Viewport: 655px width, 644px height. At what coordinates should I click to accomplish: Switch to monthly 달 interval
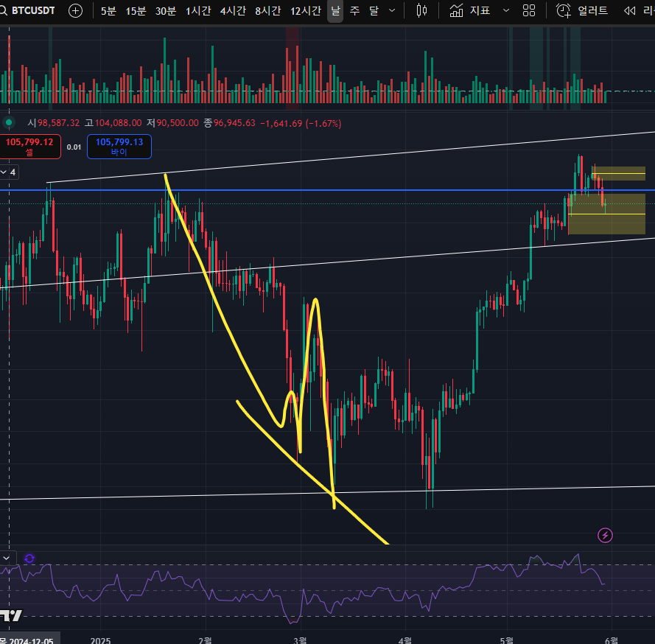point(374,11)
